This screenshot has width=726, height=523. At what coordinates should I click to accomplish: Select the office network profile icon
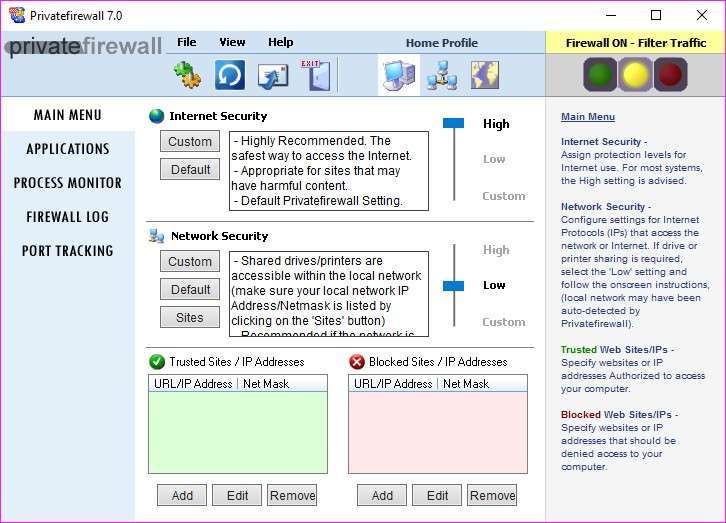point(442,75)
